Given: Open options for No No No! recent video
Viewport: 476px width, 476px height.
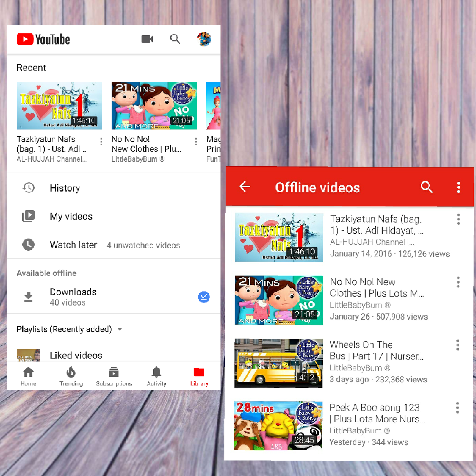Looking at the screenshot, I should tap(196, 141).
